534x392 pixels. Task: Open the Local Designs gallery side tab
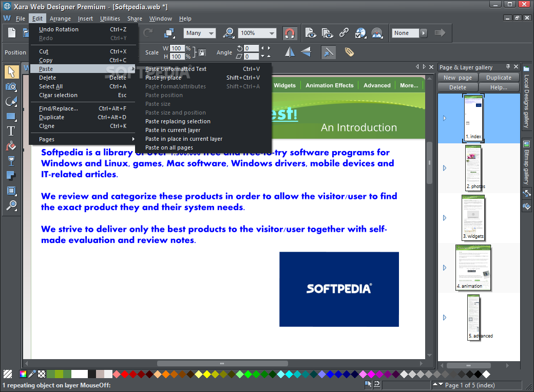[526, 98]
